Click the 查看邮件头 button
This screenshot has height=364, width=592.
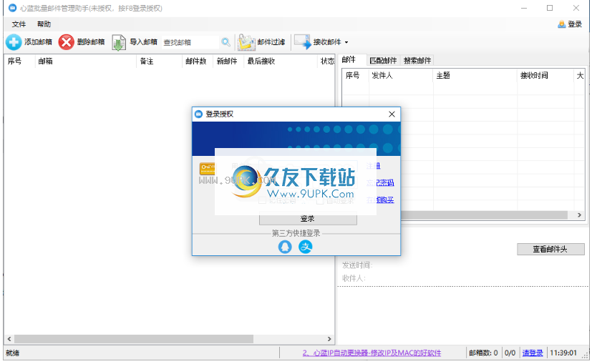coord(550,249)
